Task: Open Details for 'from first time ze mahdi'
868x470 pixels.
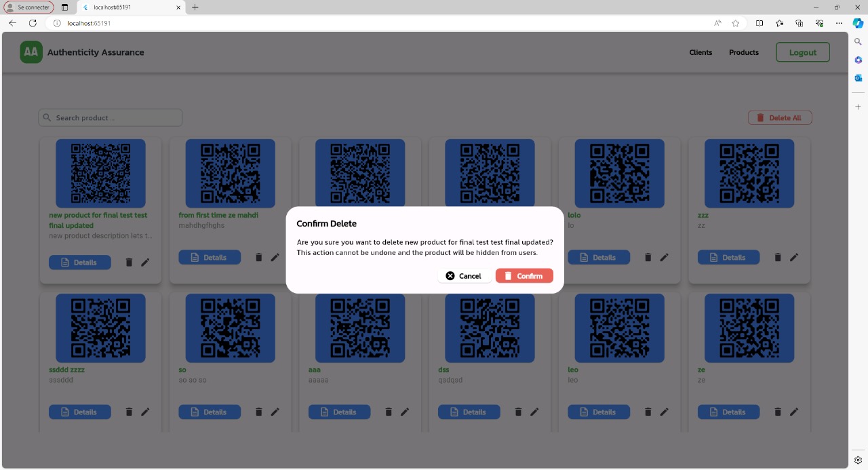Action: [x=210, y=257]
